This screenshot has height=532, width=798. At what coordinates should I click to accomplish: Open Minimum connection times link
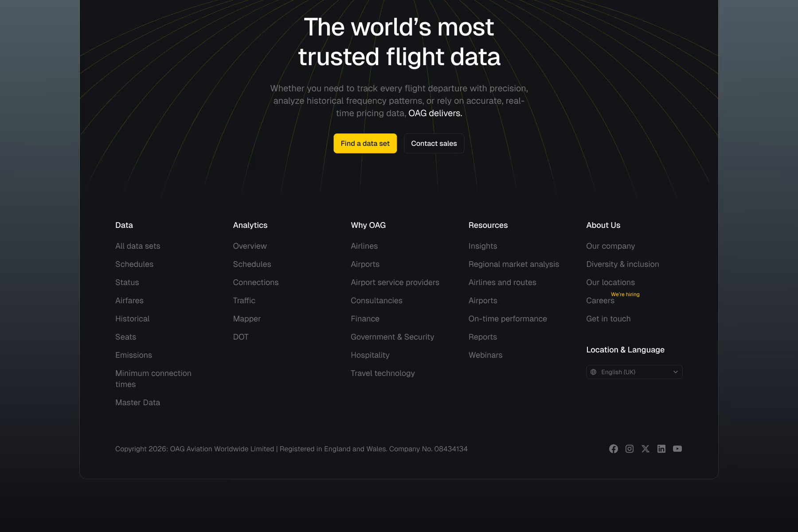pos(153,379)
